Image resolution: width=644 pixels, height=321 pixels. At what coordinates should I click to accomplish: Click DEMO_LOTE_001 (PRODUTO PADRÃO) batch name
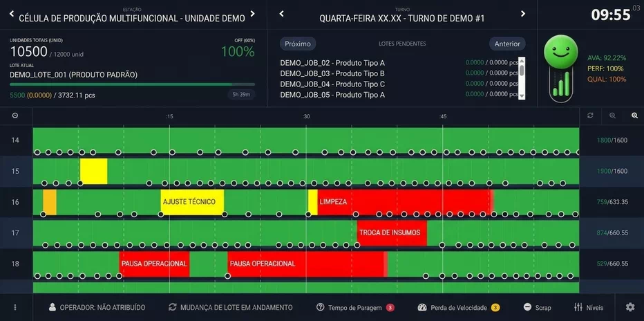point(73,75)
